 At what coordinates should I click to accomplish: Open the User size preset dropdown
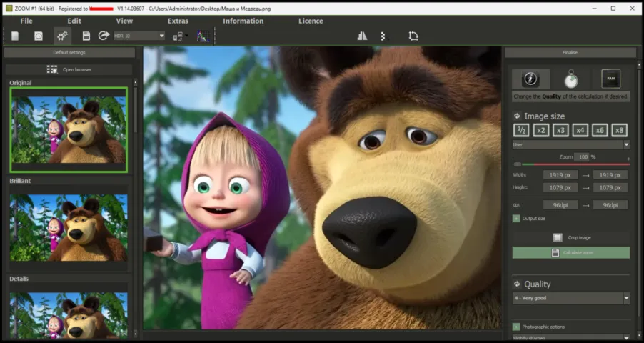pyautogui.click(x=571, y=145)
